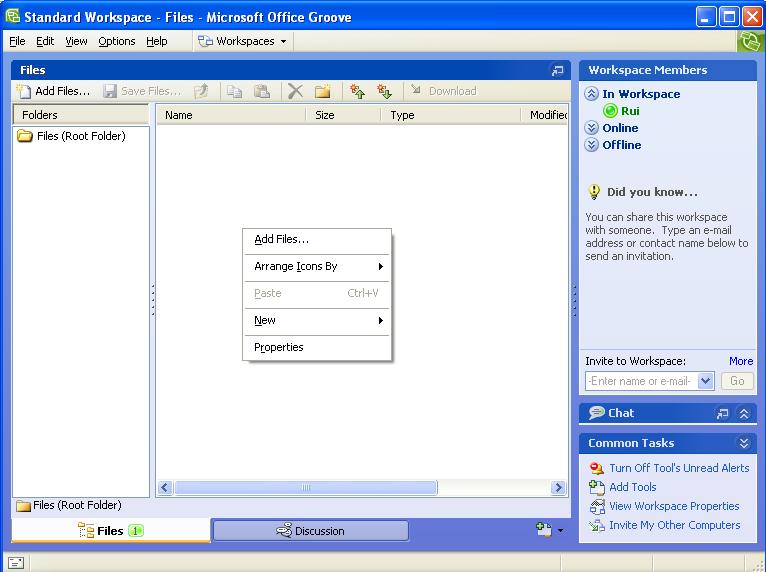Sort files by the Size column header
Image resolution: width=766 pixels, height=572 pixels.
[343, 115]
